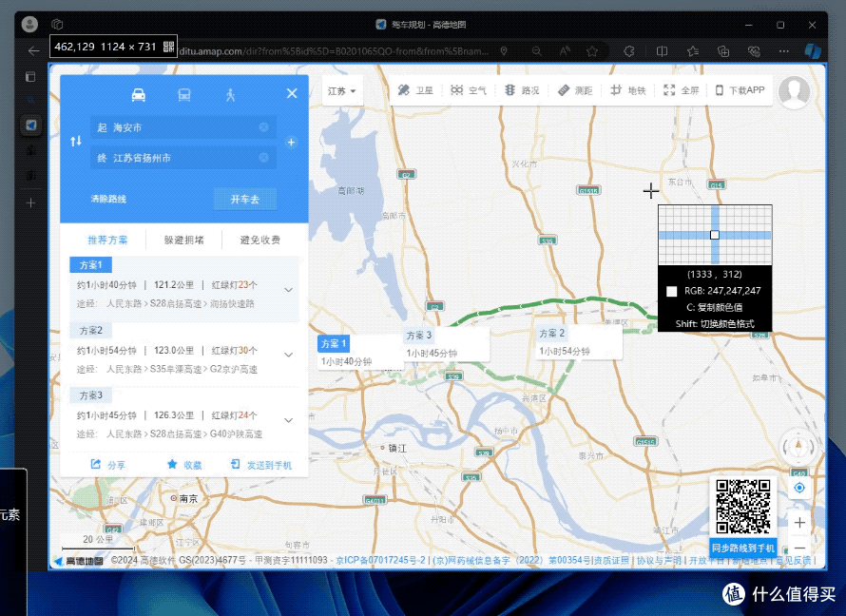Open browser more options menu
The width and height of the screenshot is (846, 616).
(784, 51)
